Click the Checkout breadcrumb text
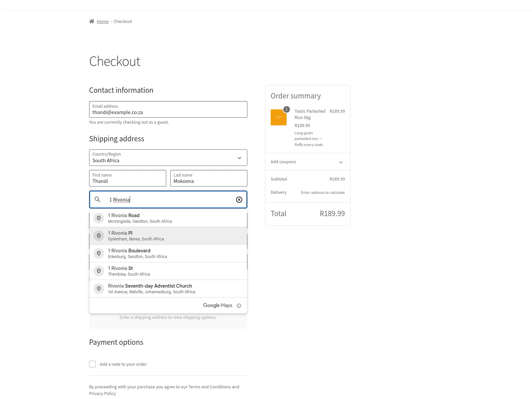Image resolution: width=532 pixels, height=399 pixels. tap(123, 21)
